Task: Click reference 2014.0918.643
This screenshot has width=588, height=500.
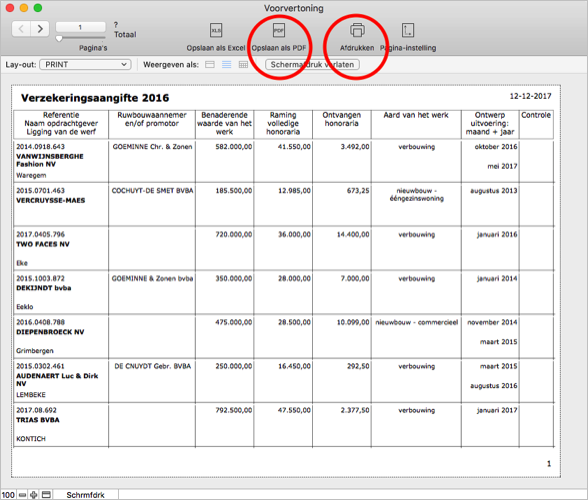Action: [40, 147]
